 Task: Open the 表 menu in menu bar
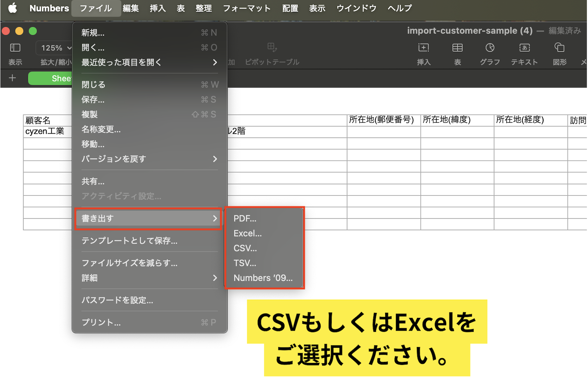click(x=181, y=8)
